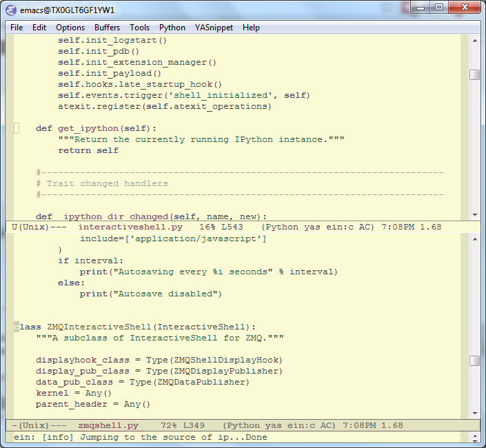The width and height of the screenshot is (486, 448).
Task: Click the hollow cursor box beside 'def get_ipython'
Action: [17, 128]
